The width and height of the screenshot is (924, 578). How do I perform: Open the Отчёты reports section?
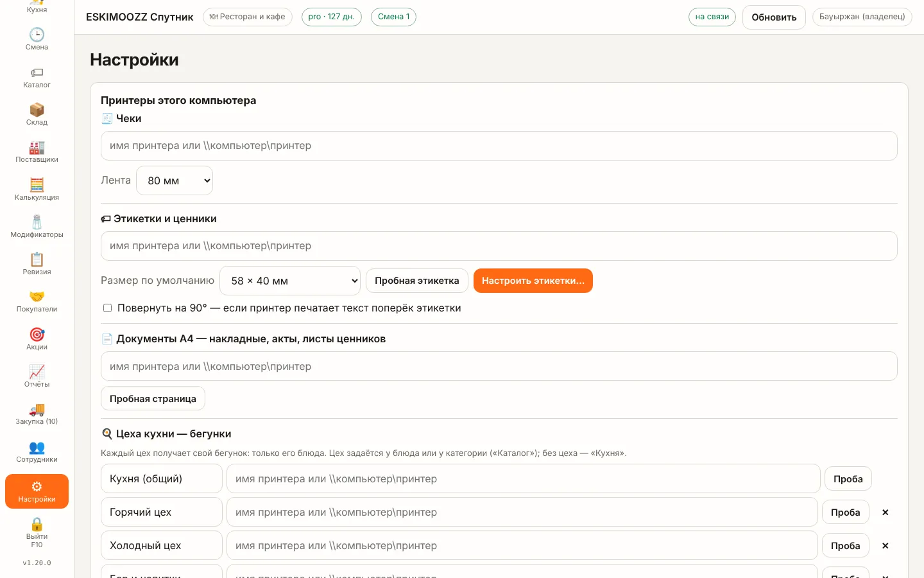37,376
